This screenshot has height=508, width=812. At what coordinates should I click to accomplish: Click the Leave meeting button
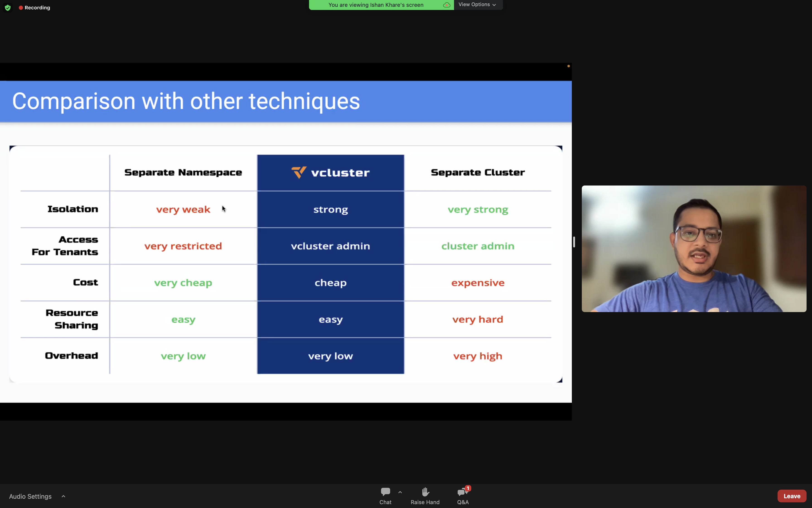pos(792,496)
